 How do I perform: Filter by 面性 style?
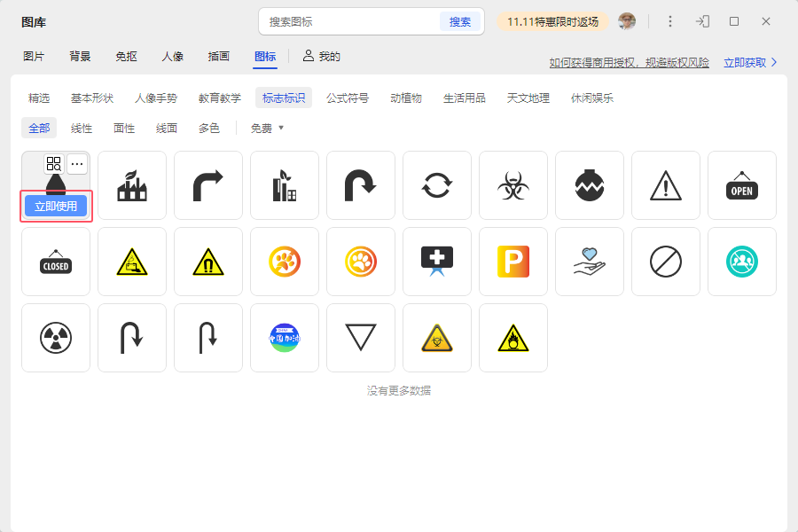click(x=124, y=129)
